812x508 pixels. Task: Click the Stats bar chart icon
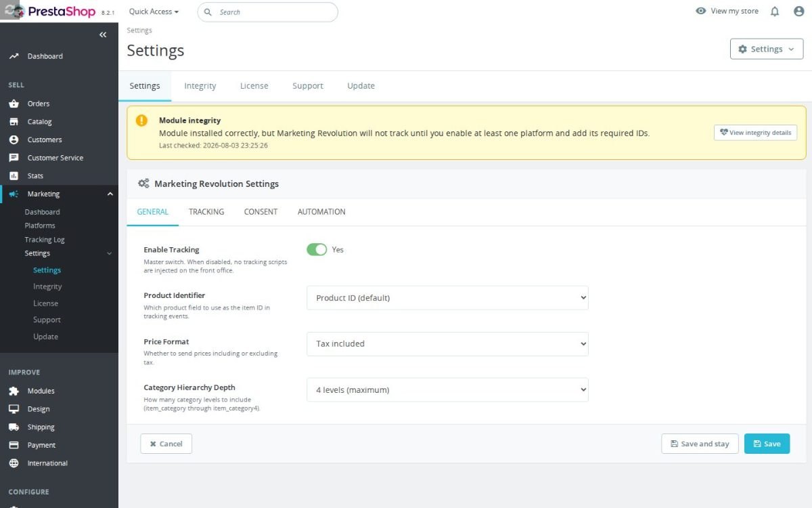coord(14,175)
